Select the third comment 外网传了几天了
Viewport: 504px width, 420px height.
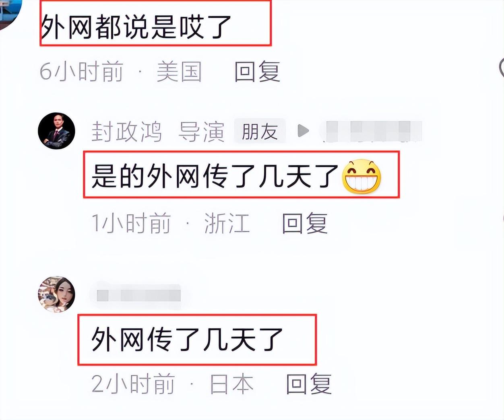[x=187, y=339]
